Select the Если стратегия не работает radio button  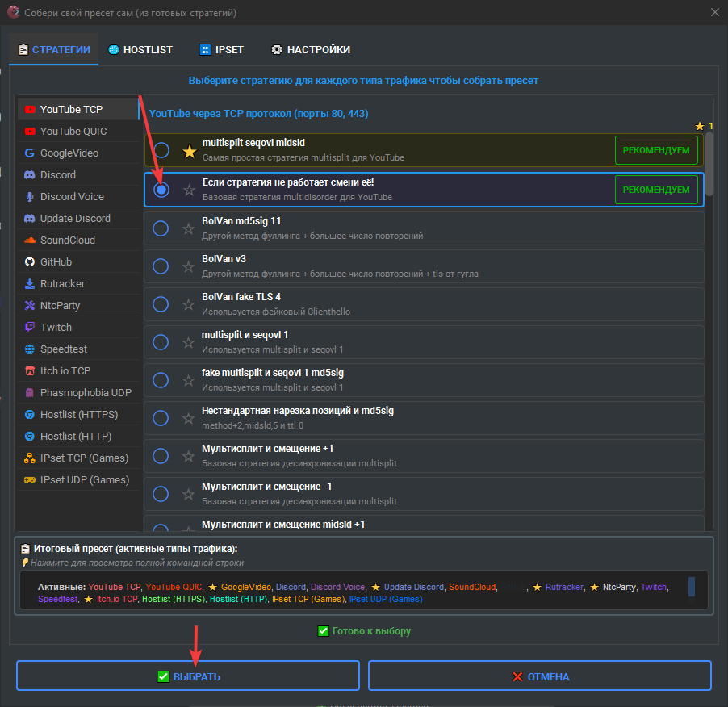[161, 190]
